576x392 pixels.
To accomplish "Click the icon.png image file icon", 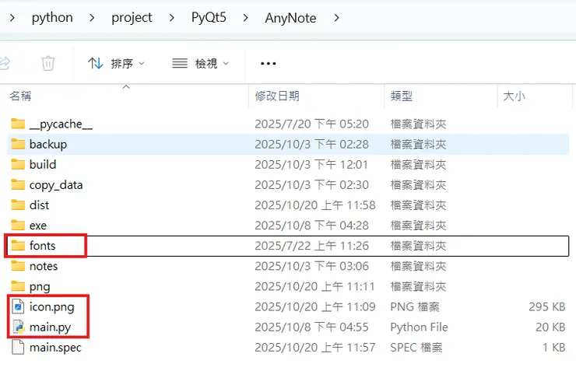I will tap(18, 306).
